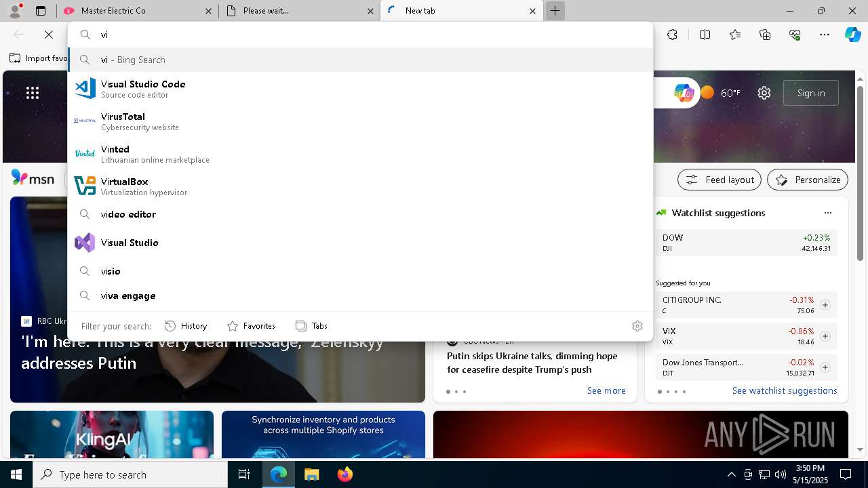
Task: Close the 'Please wait...' tab
Action: pos(370,11)
